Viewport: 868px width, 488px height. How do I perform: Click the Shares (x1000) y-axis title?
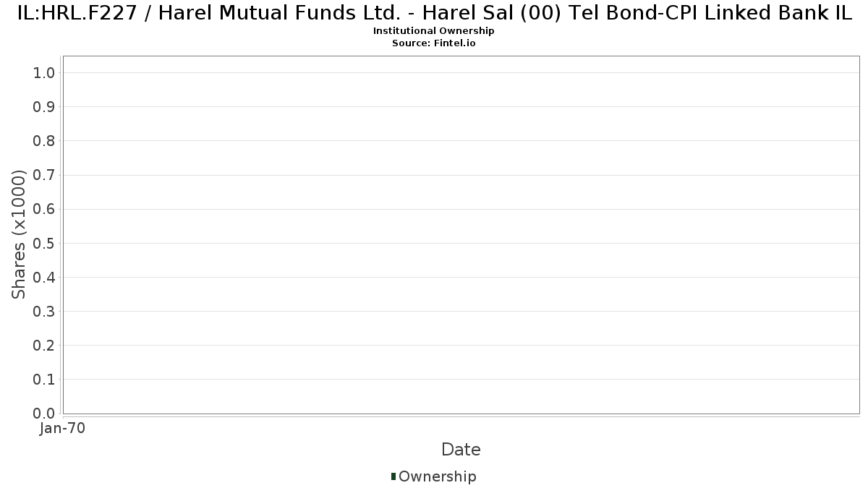click(x=20, y=234)
